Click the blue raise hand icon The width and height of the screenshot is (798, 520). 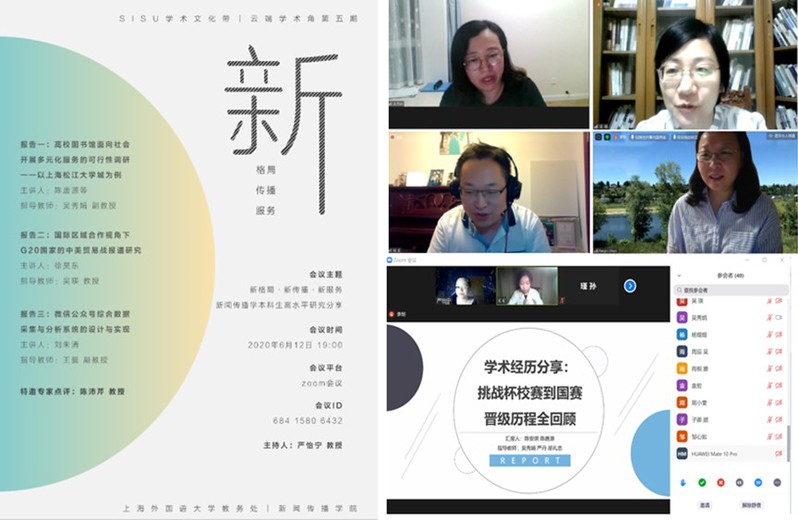pyautogui.click(x=683, y=481)
